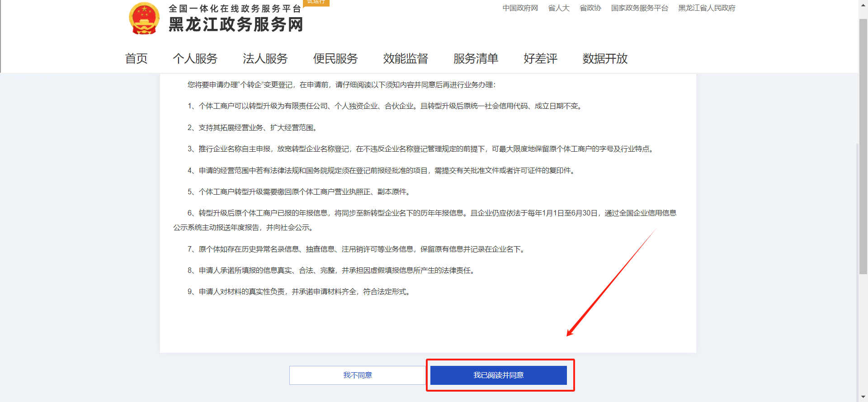
Task: Switch to 服务清单 page
Action: click(476, 59)
